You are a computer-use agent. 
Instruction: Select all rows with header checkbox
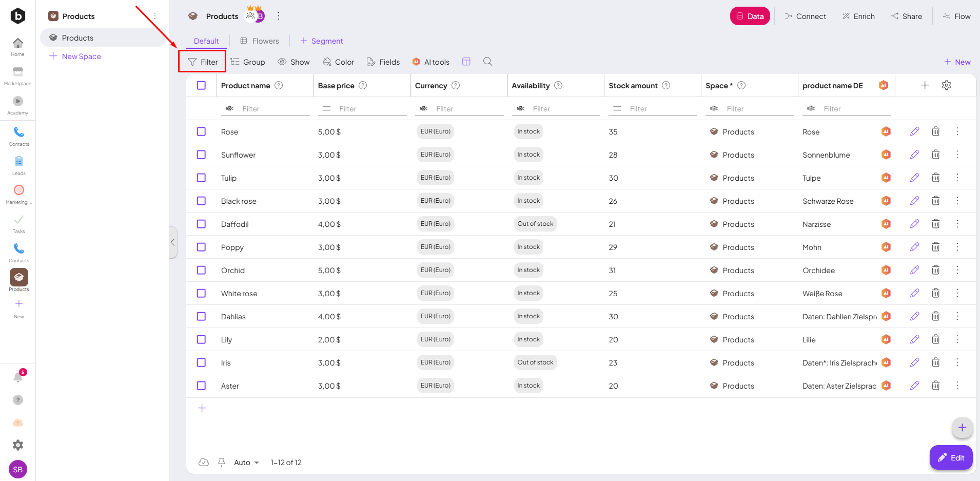pyautogui.click(x=201, y=85)
